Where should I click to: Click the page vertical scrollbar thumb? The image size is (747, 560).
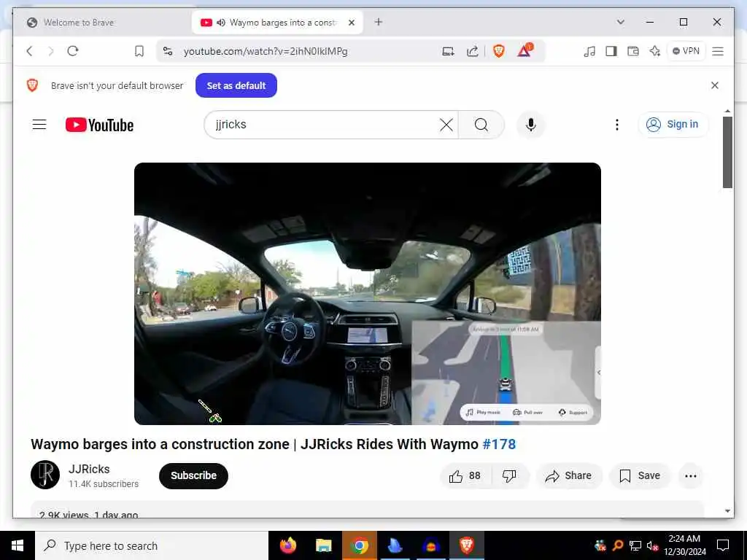coord(727,152)
